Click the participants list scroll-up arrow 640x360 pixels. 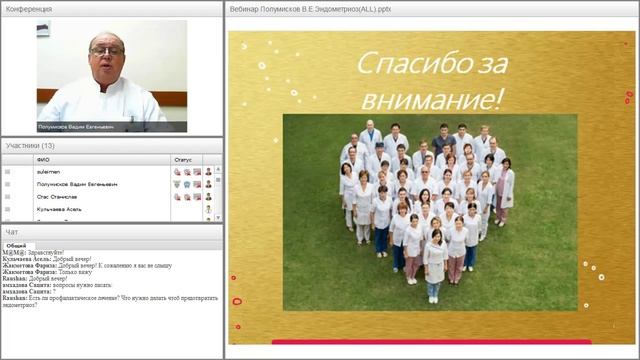coord(218,169)
